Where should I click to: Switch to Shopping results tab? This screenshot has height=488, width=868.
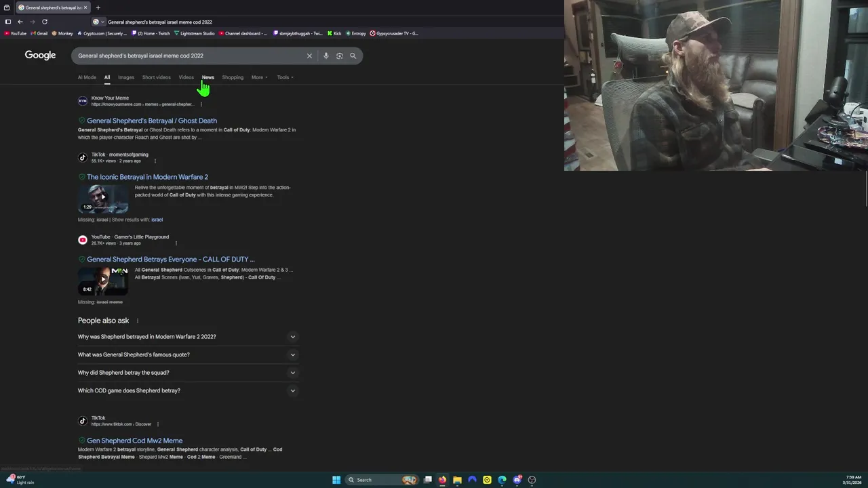(x=233, y=77)
